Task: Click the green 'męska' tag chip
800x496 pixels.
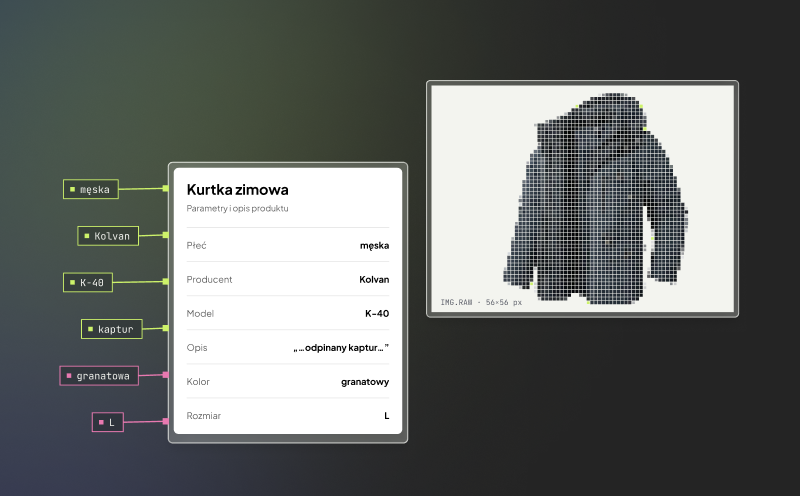Action: [x=91, y=189]
